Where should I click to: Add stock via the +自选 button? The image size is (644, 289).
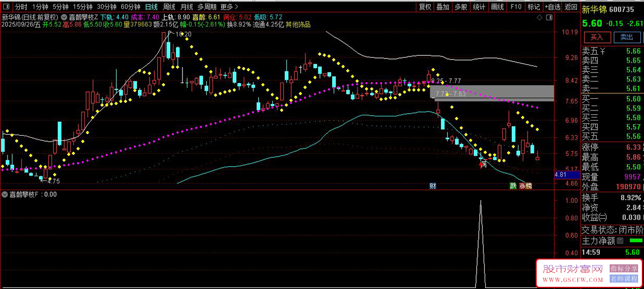point(552,7)
